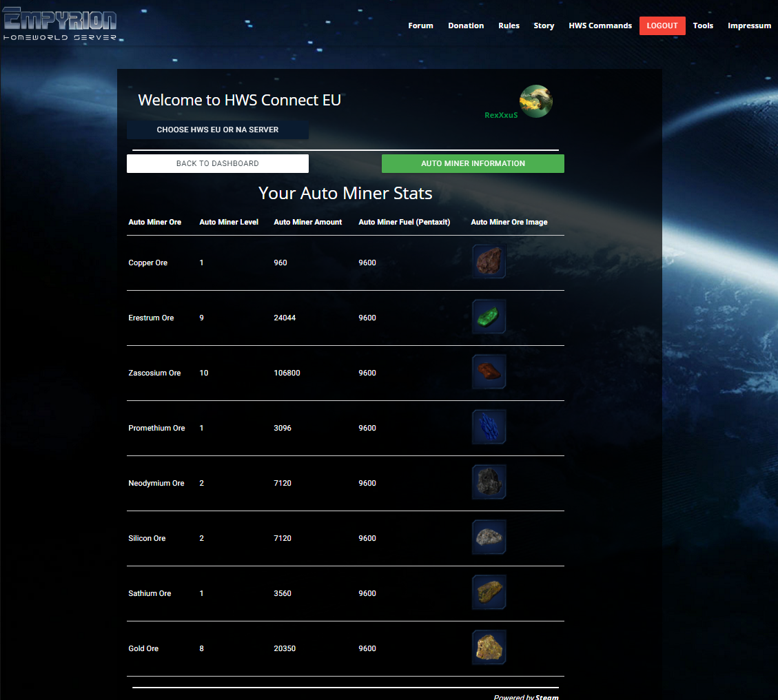
Task: Click the Sathium Ore amount 3560
Action: point(283,593)
